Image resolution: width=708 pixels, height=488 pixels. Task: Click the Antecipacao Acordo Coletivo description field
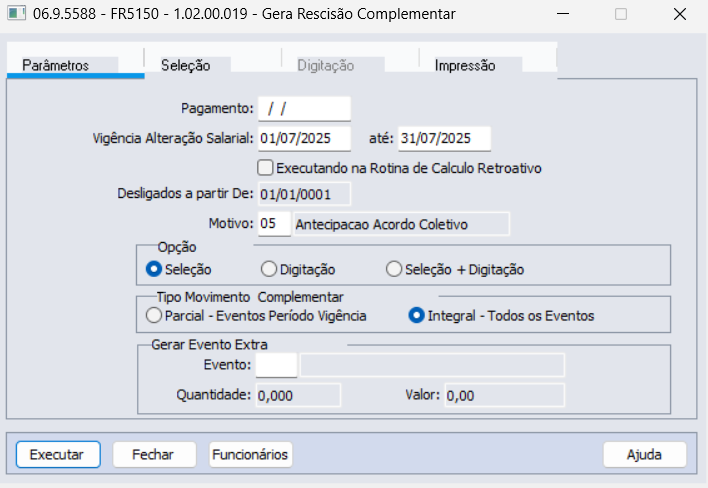tap(401, 224)
